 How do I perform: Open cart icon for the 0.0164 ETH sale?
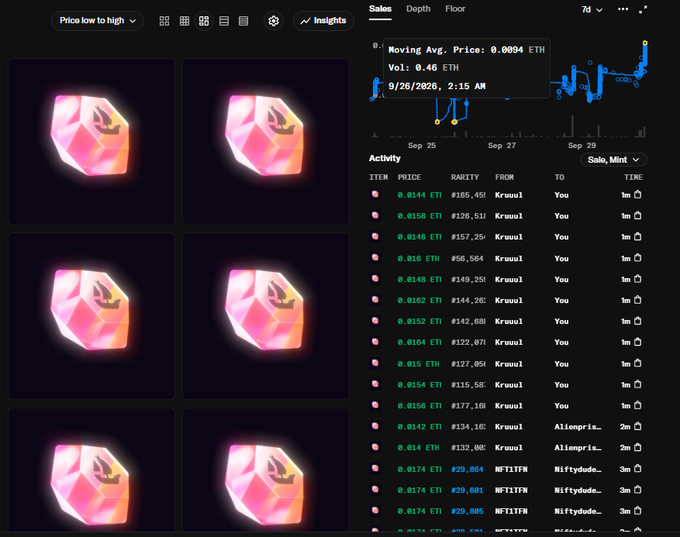638,342
